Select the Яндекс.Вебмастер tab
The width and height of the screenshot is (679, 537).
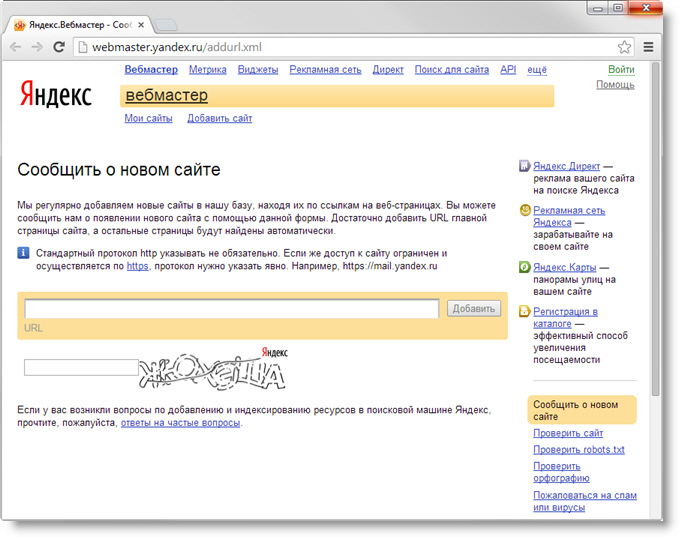tap(78, 25)
